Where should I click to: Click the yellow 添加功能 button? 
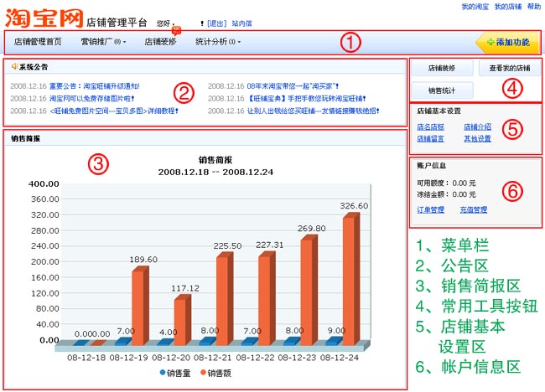click(x=508, y=43)
